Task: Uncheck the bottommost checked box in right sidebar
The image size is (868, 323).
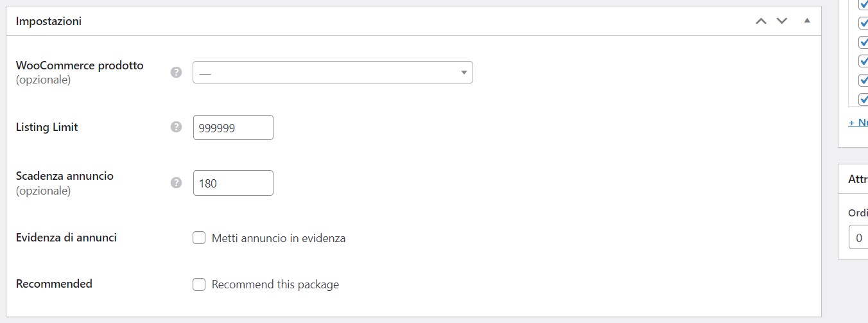Action: point(864,99)
